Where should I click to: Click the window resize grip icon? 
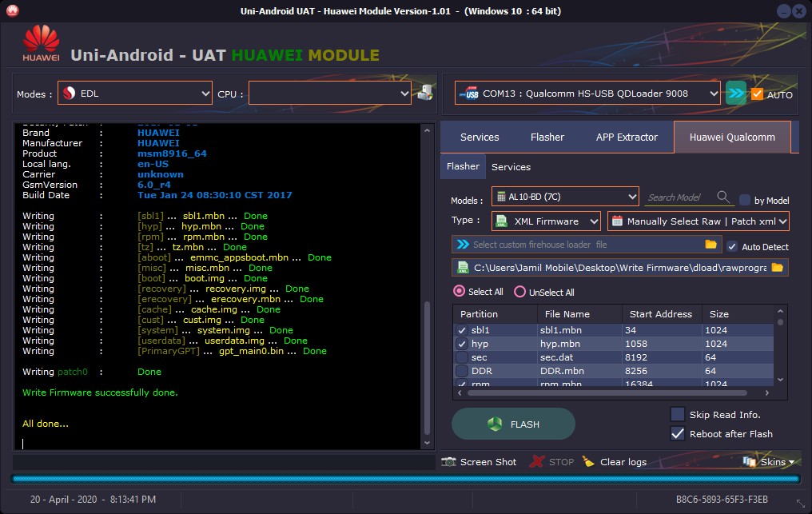(801, 503)
